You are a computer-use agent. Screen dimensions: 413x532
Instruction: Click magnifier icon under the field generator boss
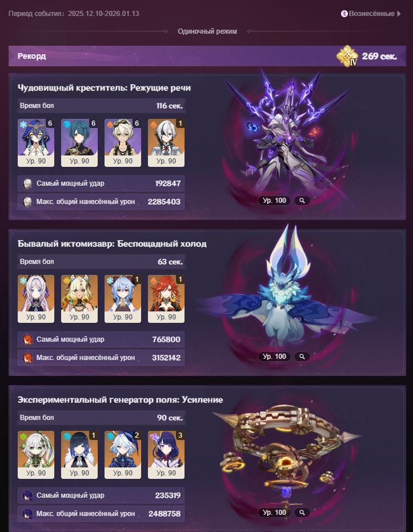click(x=302, y=513)
